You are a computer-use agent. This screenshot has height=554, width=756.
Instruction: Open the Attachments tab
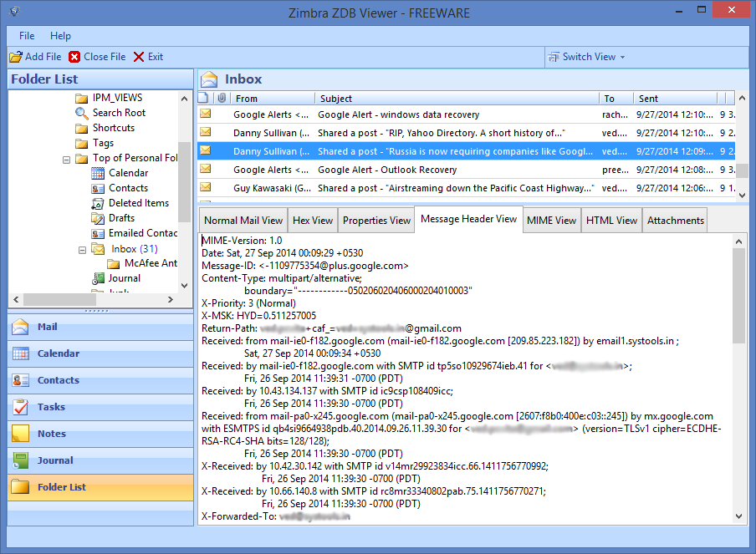click(x=675, y=221)
